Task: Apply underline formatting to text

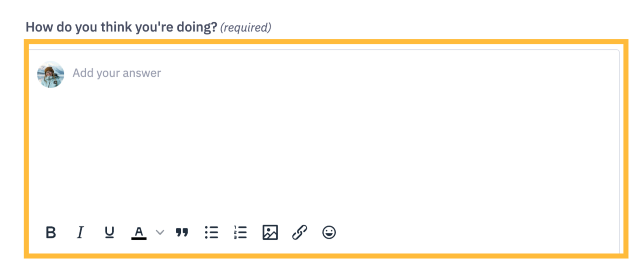Action: pos(109,232)
